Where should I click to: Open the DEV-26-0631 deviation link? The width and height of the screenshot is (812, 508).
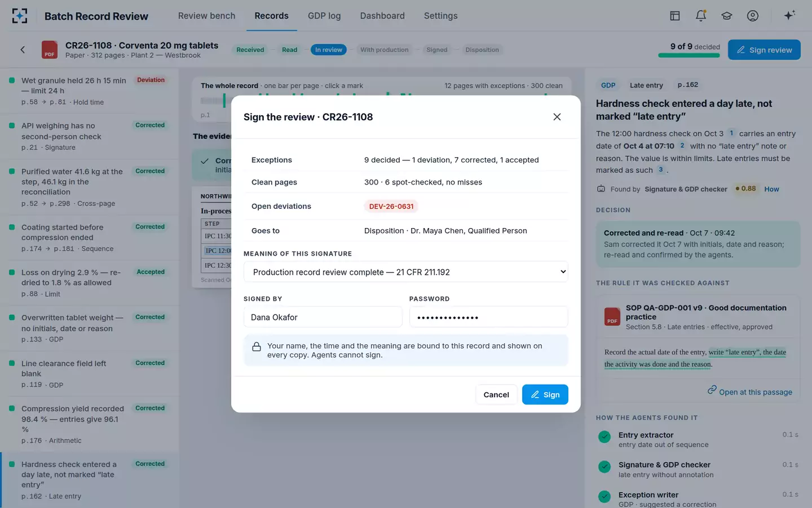pyautogui.click(x=391, y=207)
